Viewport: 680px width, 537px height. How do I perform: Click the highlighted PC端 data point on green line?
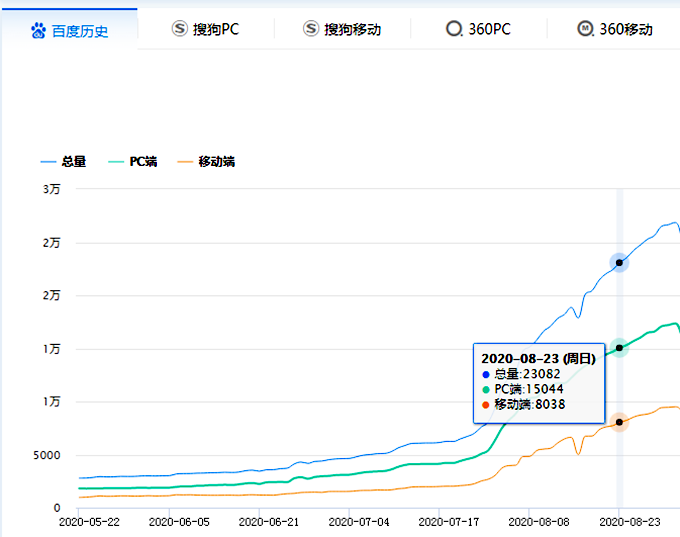619,348
